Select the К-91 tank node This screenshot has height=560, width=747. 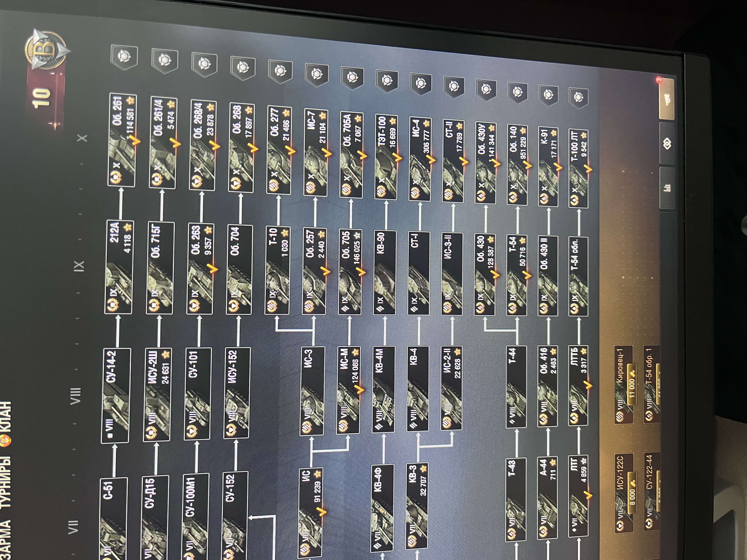click(x=548, y=167)
